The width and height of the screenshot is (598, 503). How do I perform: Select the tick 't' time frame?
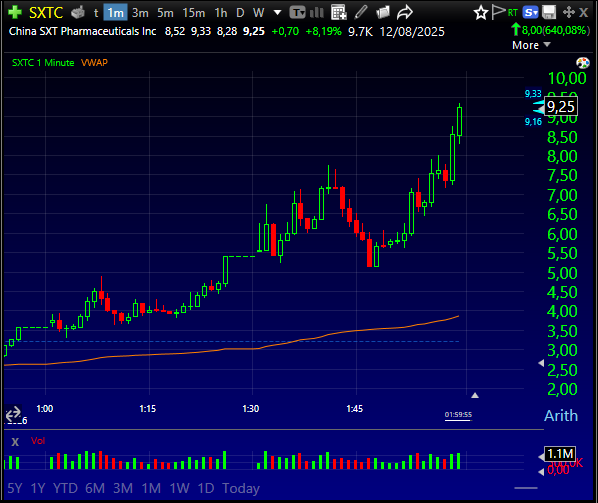click(96, 13)
